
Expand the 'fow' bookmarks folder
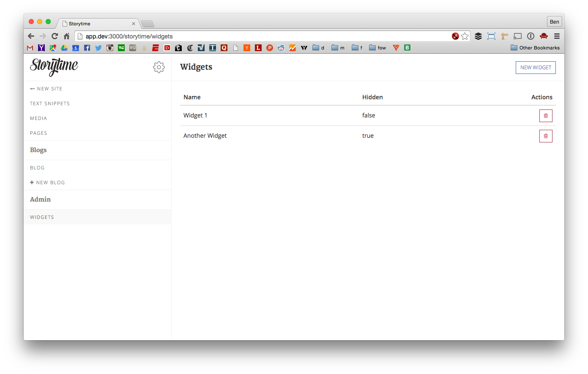pyautogui.click(x=377, y=48)
